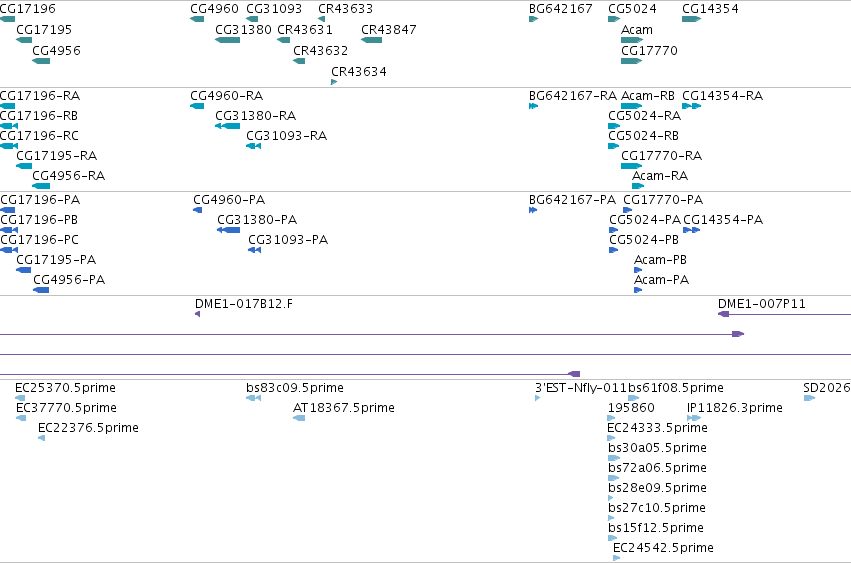Click the CR43631 gene label
Viewport: 851px width, 563px height.
(305, 29)
